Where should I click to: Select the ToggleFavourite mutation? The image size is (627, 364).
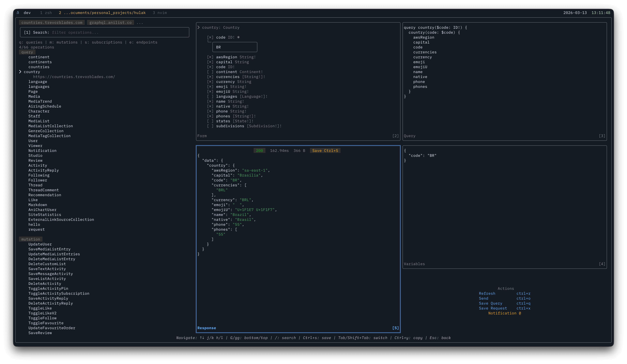46,323
